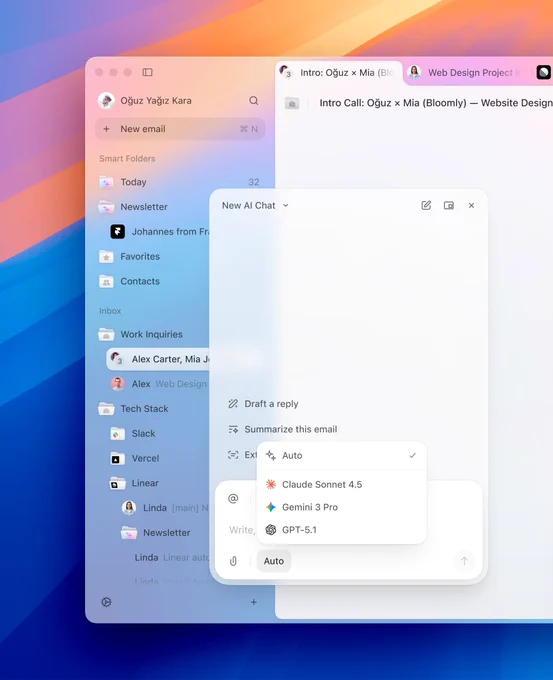Click the Favorites star folder icon
The width and height of the screenshot is (553, 680).
[x=106, y=256]
